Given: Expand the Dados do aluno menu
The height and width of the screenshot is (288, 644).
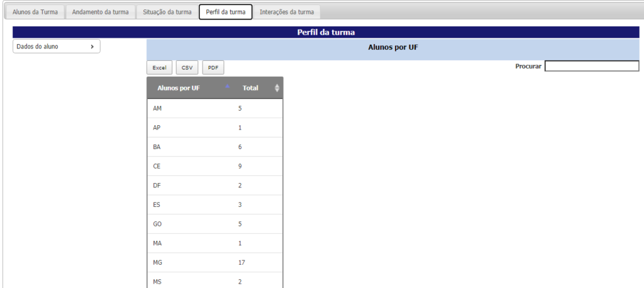Looking at the screenshot, I should click(x=56, y=47).
